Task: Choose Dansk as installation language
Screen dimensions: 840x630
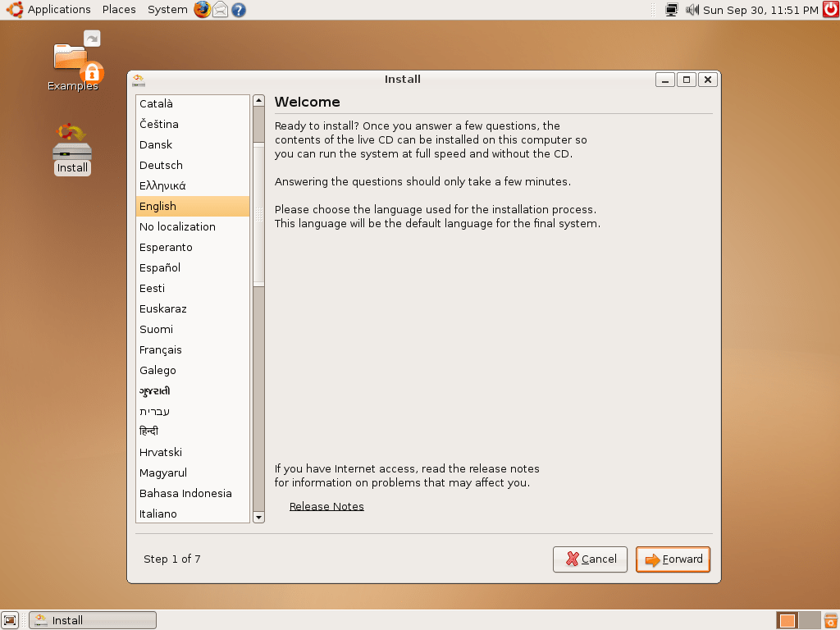Action: click(192, 144)
